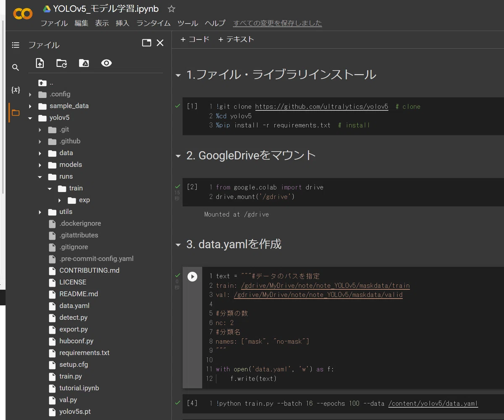Expand the utils folder
This screenshot has height=420, width=504.
point(40,212)
